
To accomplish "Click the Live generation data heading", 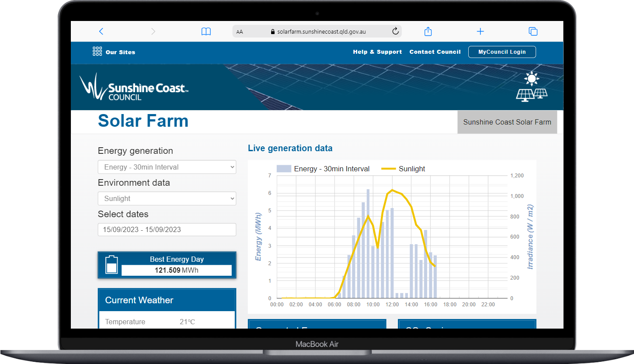I will (290, 148).
